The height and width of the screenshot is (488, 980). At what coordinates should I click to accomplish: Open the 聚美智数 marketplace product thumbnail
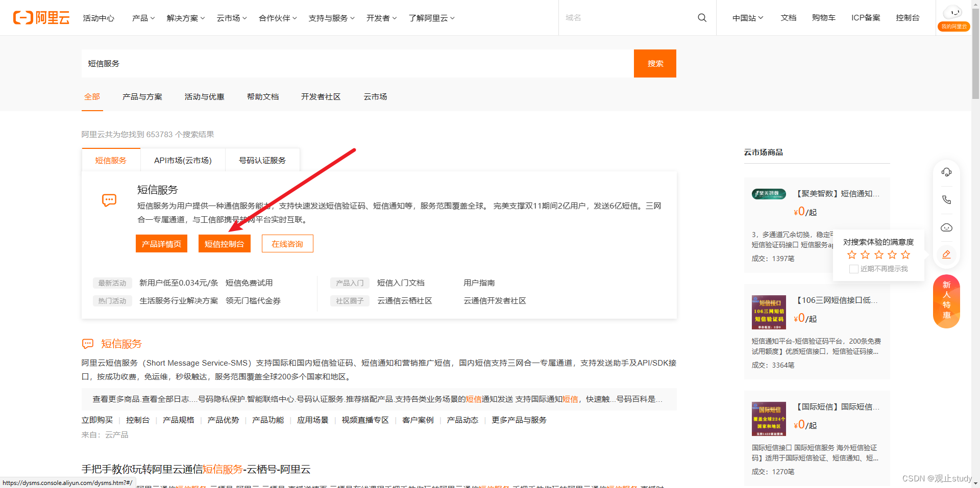pos(769,194)
